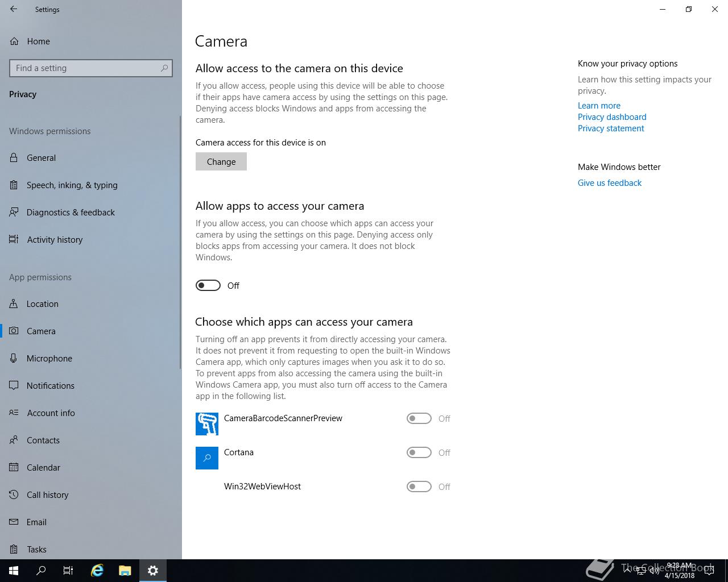Select Tasks in the sidebar
Screen dimensions: 728x582
(36, 549)
